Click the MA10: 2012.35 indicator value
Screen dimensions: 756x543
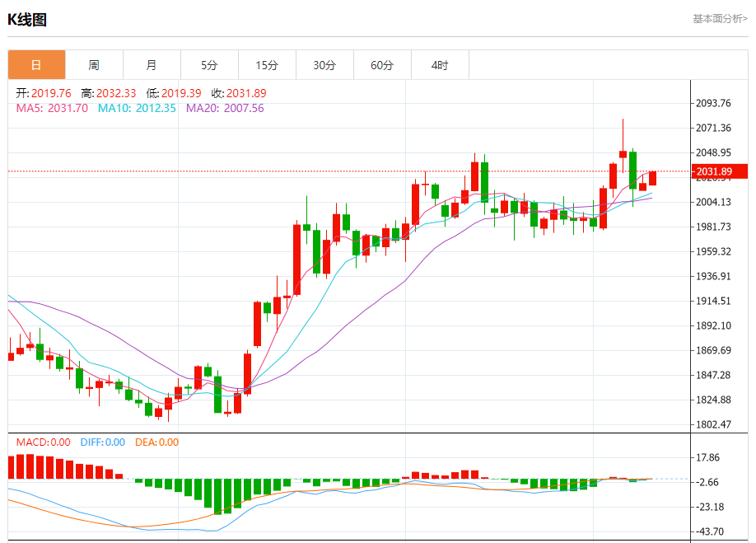pos(137,108)
